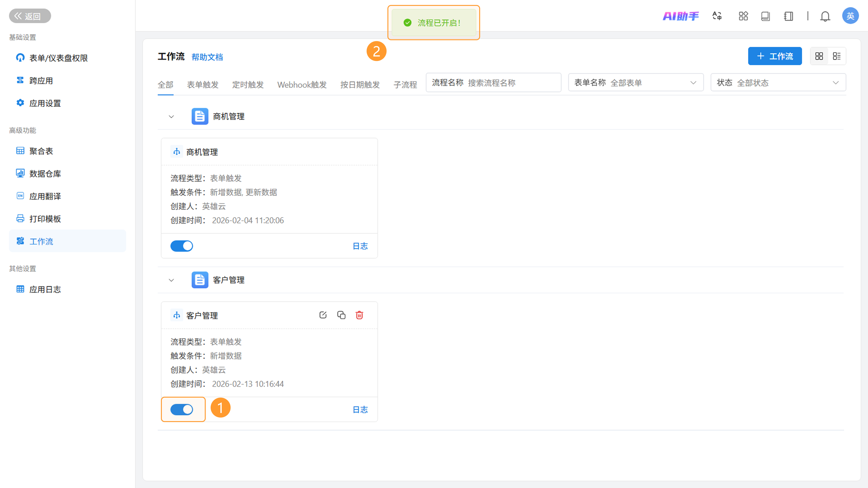Switch to the 定时触发 tab
Viewport: 868px width, 488px height.
pos(248,84)
